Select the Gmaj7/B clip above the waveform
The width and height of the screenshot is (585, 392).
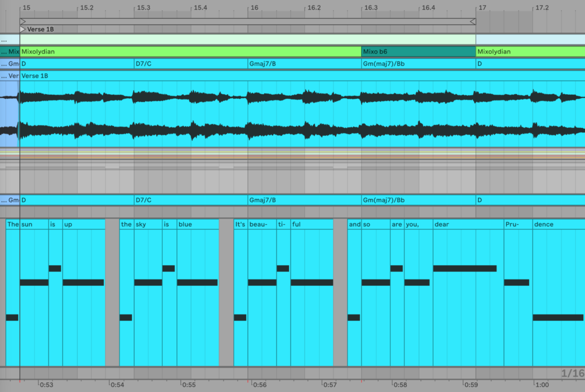[x=304, y=64]
